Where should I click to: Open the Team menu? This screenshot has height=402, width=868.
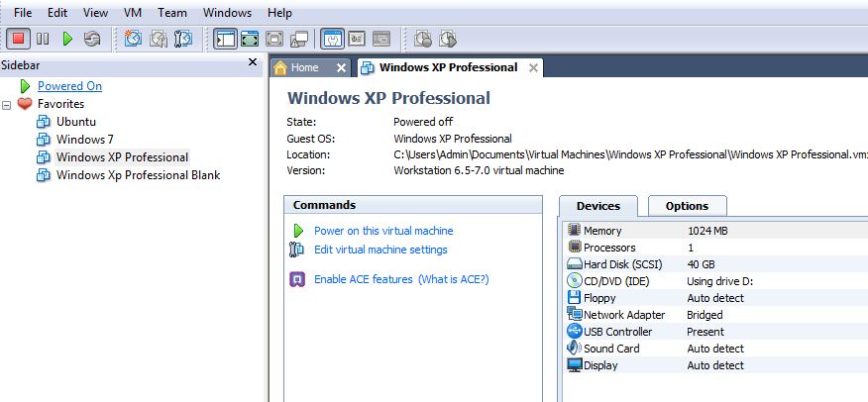[172, 13]
